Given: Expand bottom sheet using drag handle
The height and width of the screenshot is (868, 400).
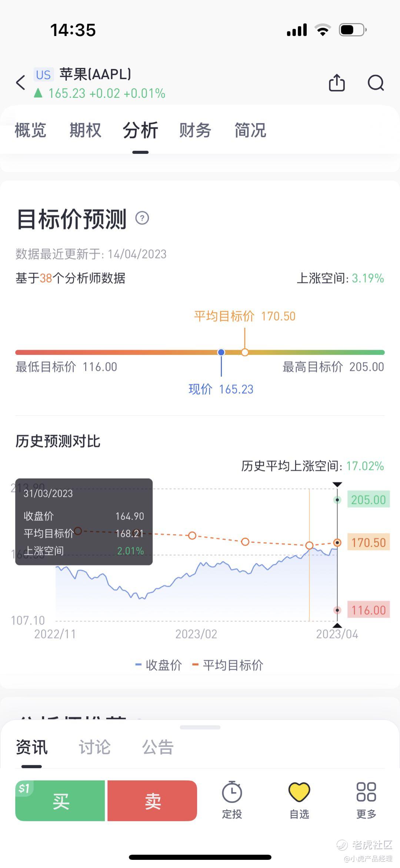Looking at the screenshot, I should (x=200, y=727).
